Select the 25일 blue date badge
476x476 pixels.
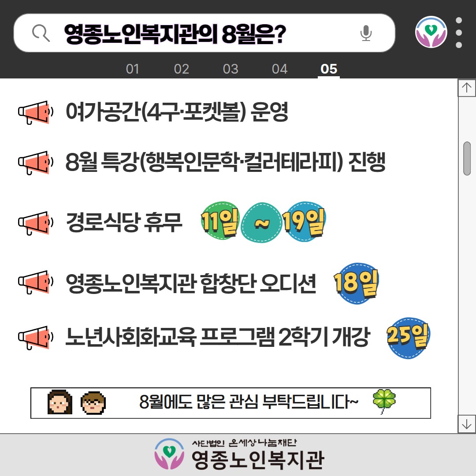coord(408,338)
